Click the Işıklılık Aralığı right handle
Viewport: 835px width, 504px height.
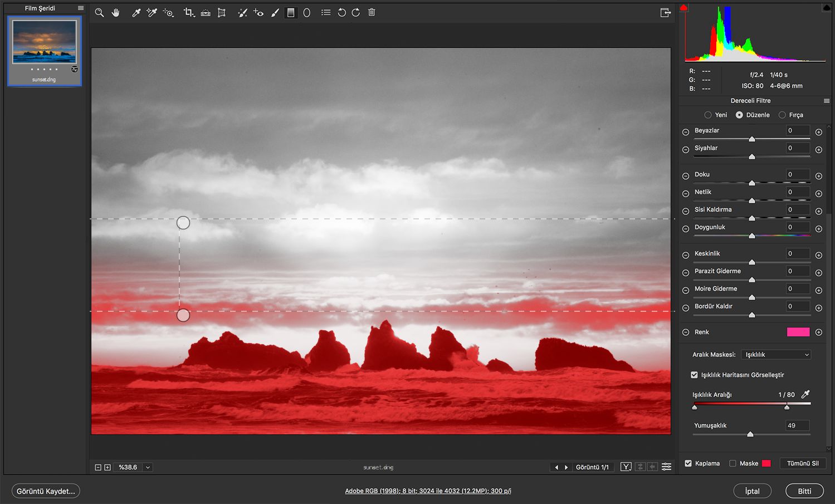click(787, 407)
